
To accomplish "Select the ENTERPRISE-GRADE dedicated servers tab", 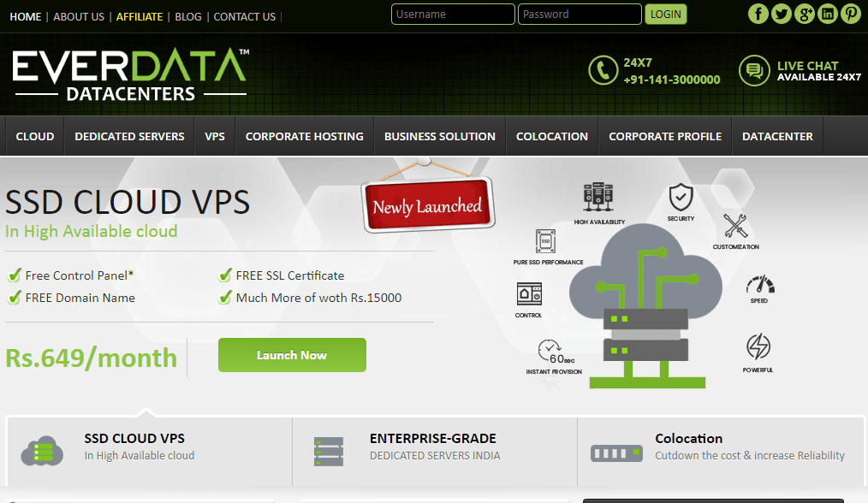I will 435,451.
